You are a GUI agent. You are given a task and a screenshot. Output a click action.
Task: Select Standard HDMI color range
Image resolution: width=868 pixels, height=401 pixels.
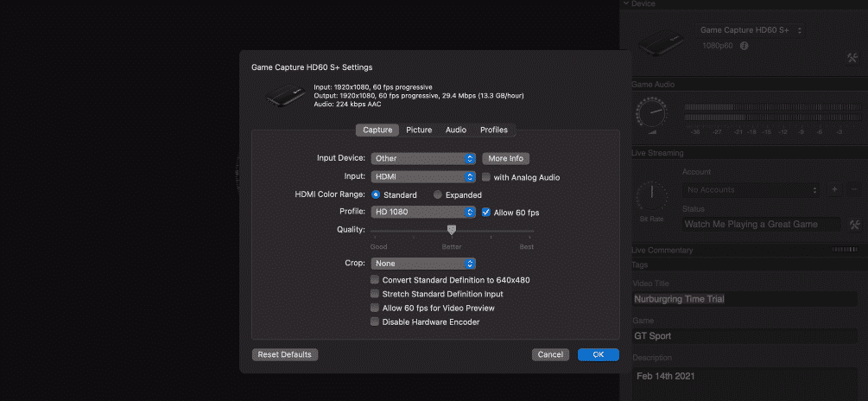click(x=376, y=195)
